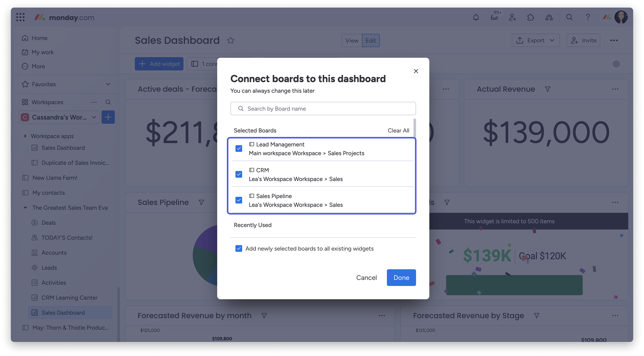Open Forecasted Revenue by Stage options menu
The image size is (644, 356).
pos(615,315)
